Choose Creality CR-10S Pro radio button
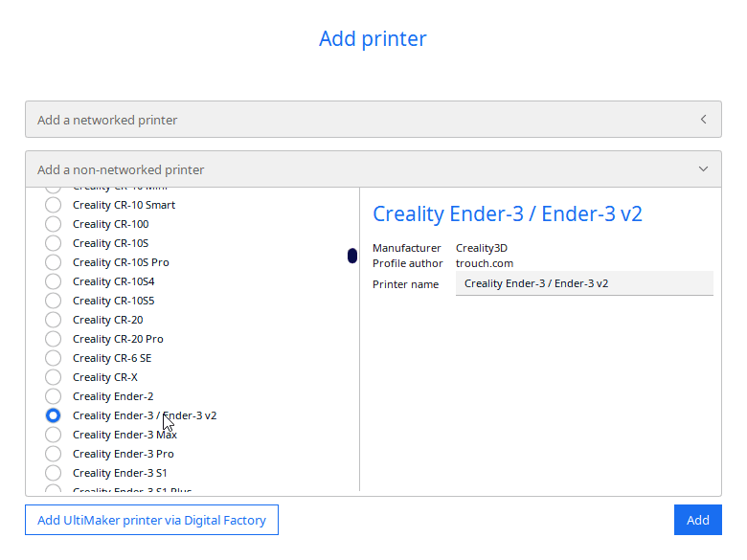747x560 pixels. (53, 262)
